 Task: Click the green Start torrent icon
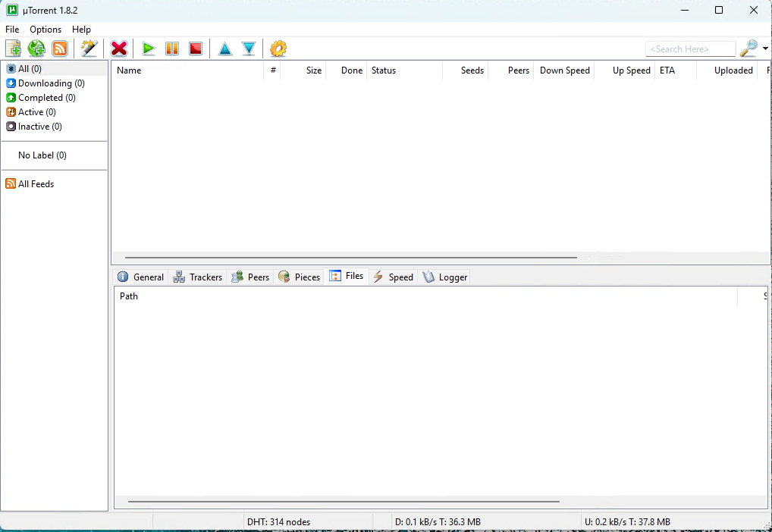click(149, 49)
